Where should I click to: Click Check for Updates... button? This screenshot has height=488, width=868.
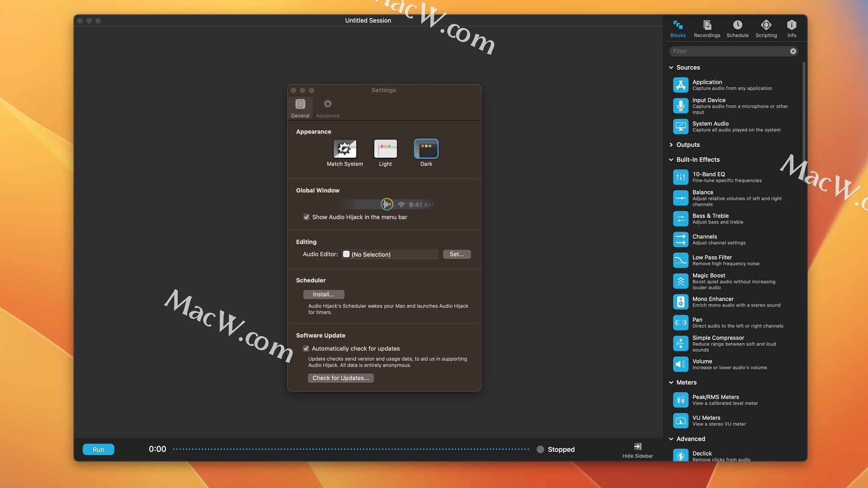[x=340, y=378]
